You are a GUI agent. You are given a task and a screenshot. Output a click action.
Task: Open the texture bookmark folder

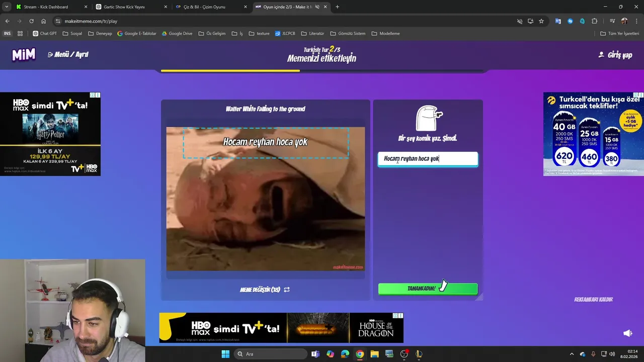[x=259, y=34]
